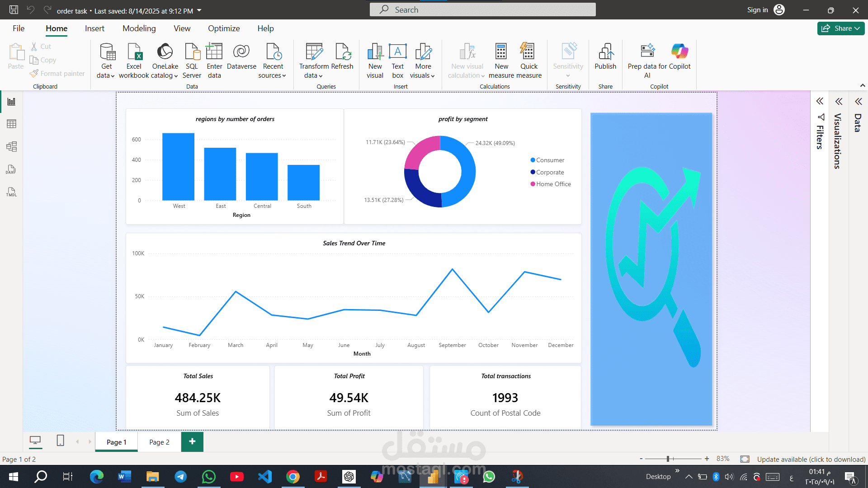Open the Table view icon in sidebar
The width and height of the screenshot is (868, 488).
11,124
